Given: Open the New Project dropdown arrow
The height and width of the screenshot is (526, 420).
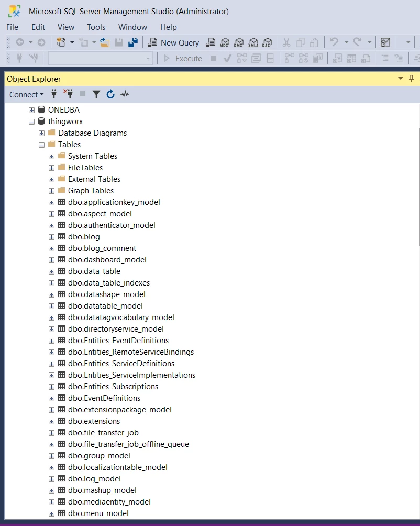Looking at the screenshot, I should pos(72,42).
